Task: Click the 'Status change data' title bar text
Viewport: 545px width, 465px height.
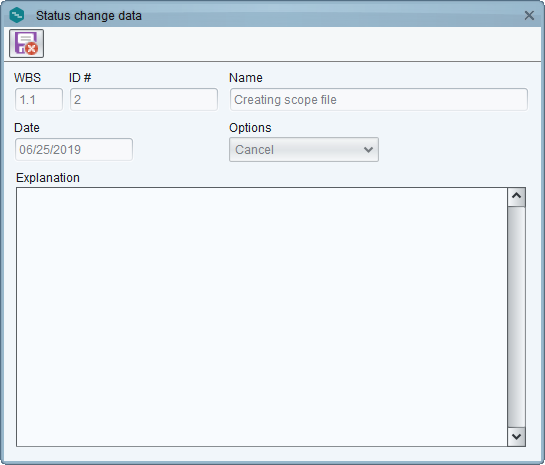Action: tap(89, 16)
